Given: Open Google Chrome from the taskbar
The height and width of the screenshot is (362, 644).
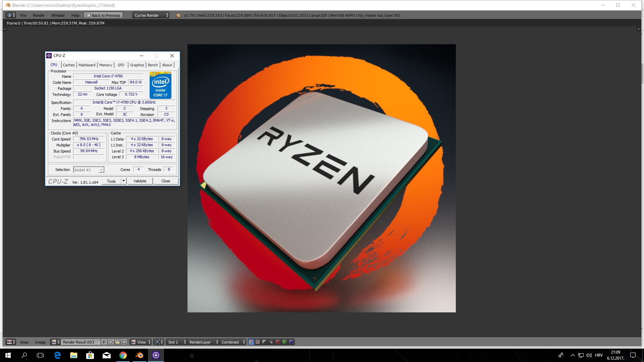Looking at the screenshot, I should pos(123,355).
